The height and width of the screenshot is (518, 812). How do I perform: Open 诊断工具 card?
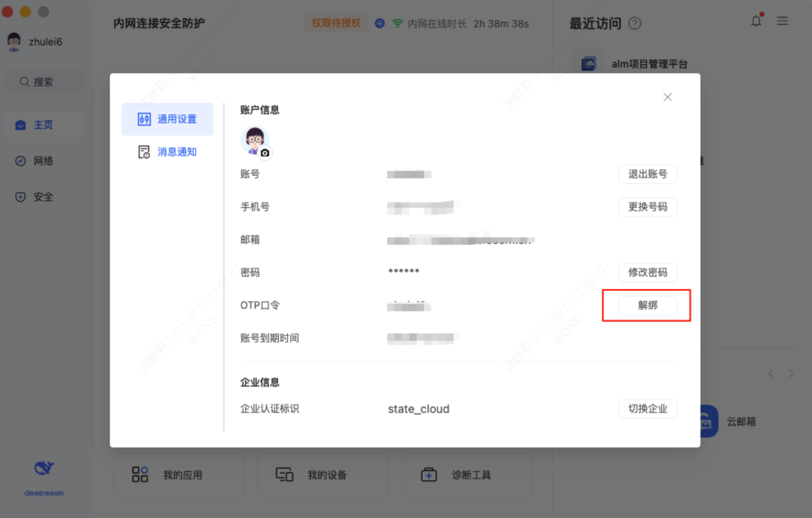coord(468,475)
